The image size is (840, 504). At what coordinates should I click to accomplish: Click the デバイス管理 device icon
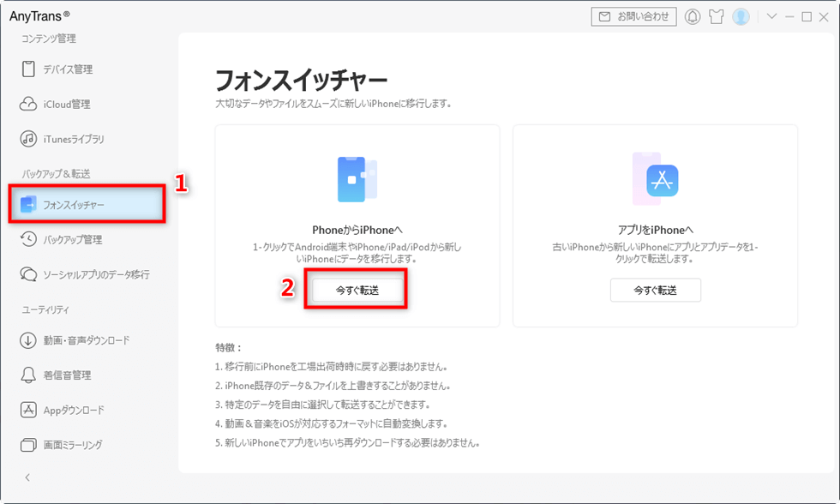click(x=28, y=69)
